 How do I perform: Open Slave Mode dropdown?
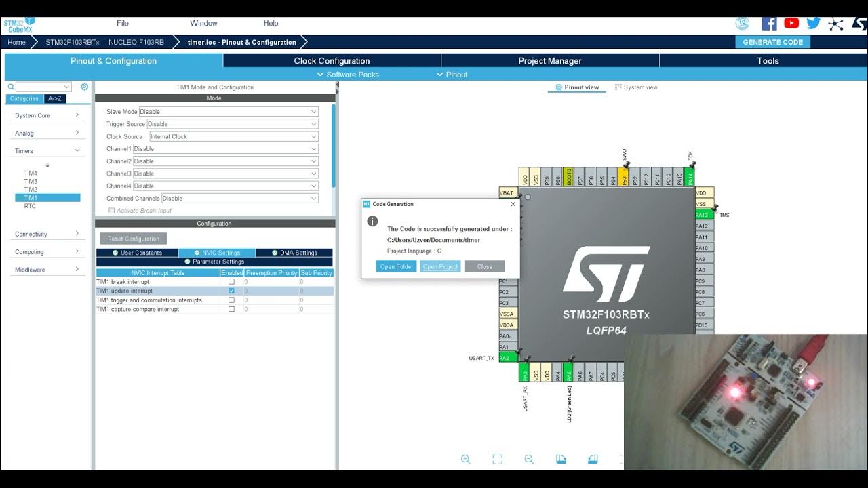click(229, 112)
